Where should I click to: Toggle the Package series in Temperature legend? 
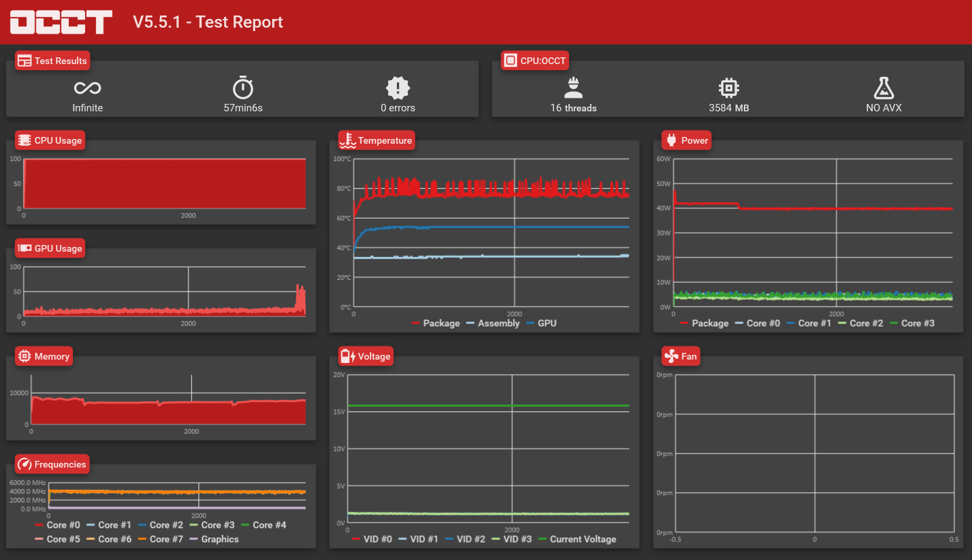pyautogui.click(x=435, y=323)
